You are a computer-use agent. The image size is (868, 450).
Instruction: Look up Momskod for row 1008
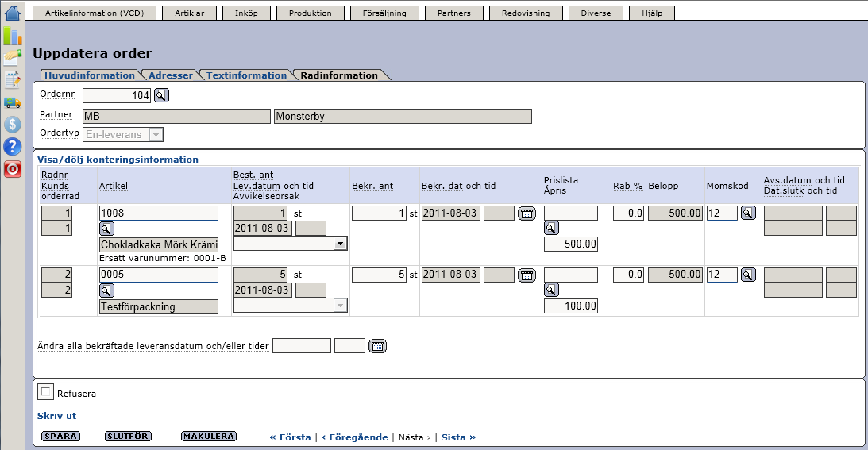click(748, 213)
